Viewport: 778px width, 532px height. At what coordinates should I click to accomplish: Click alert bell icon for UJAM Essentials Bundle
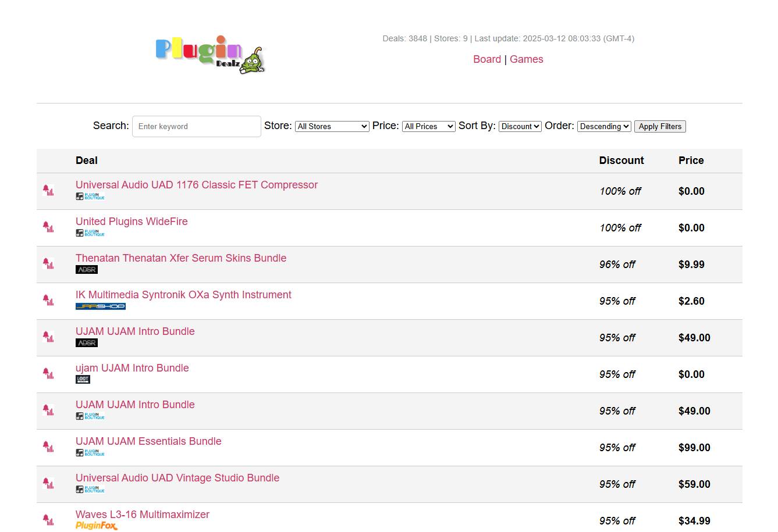[x=48, y=447]
